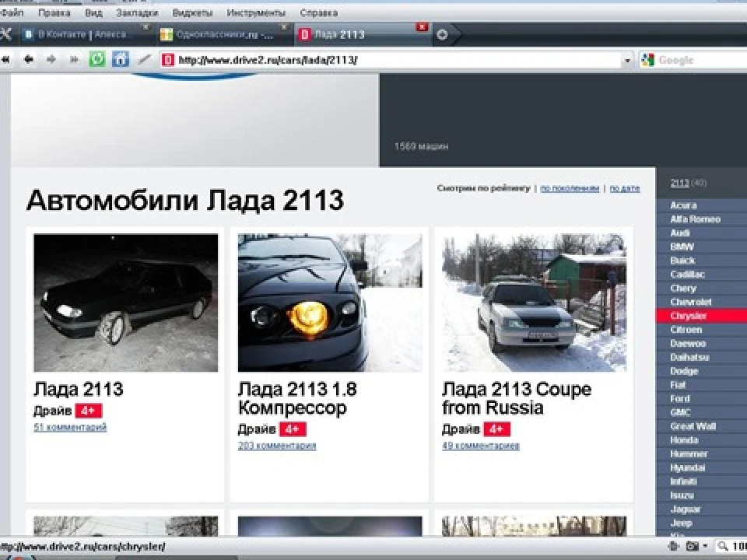747x560 pixels.
Task: Open the status bar view options dropdown
Action: (x=705, y=546)
